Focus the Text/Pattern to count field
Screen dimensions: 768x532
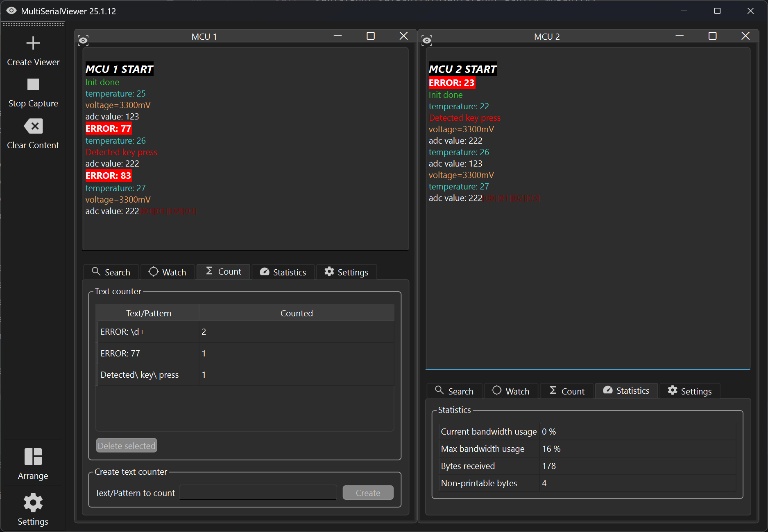point(258,492)
